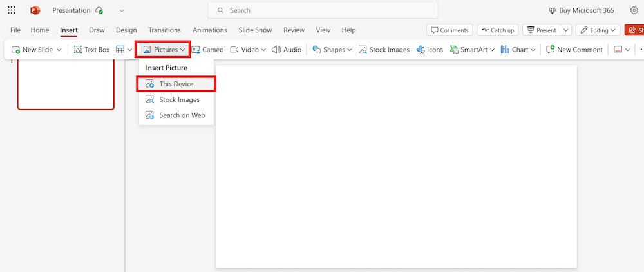The height and width of the screenshot is (272, 644).
Task: Switch to the View tab
Action: pyautogui.click(x=323, y=30)
